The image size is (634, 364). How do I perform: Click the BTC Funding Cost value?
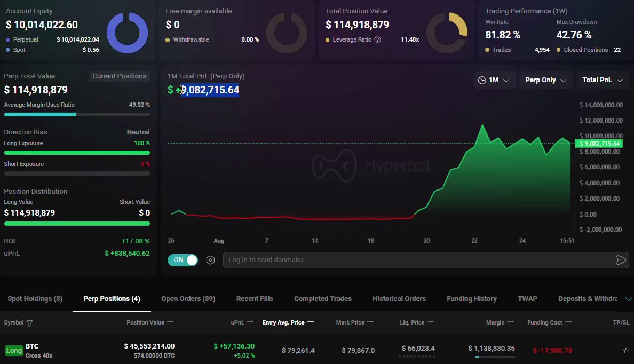(x=552, y=351)
